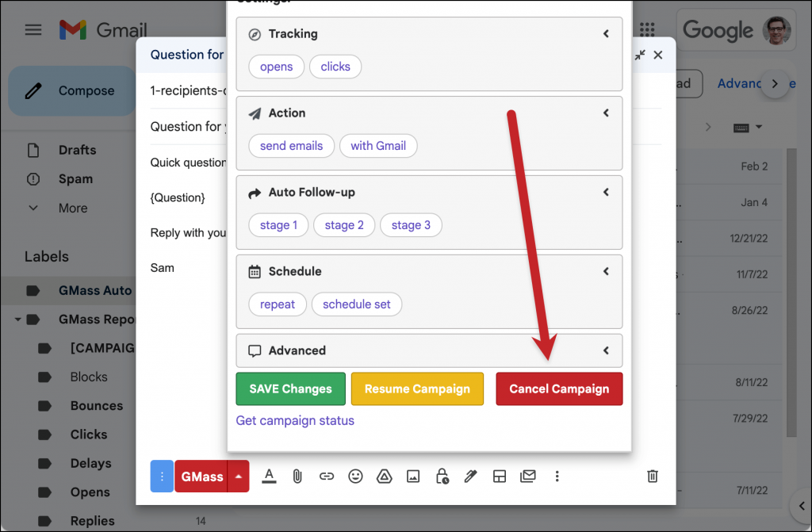Collapse the Advanced section
This screenshot has width=812, height=532.
coord(606,350)
